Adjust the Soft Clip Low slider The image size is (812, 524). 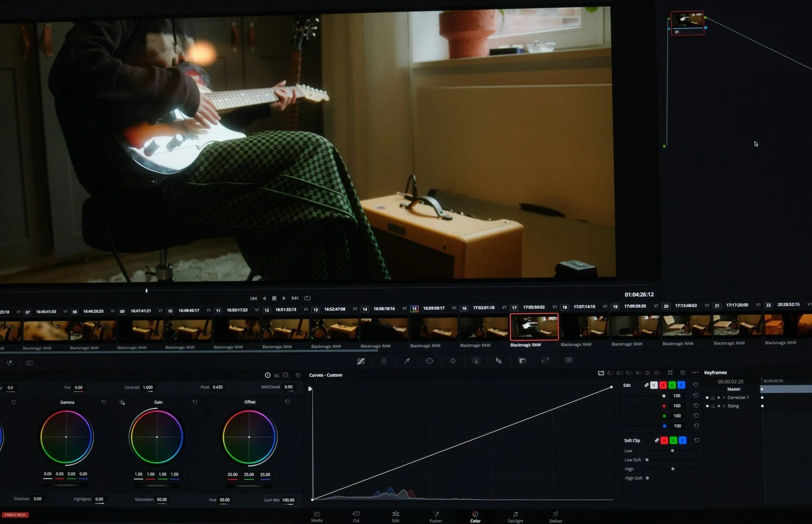coord(672,451)
